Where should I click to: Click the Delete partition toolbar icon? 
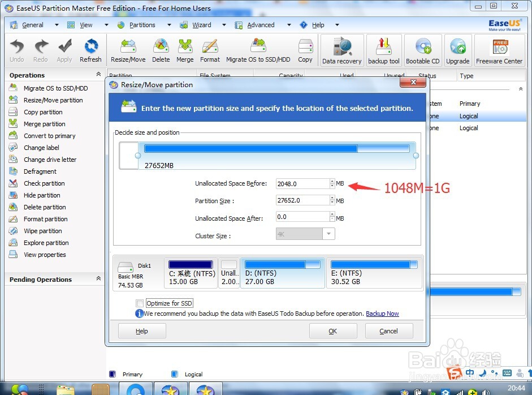coord(161,50)
